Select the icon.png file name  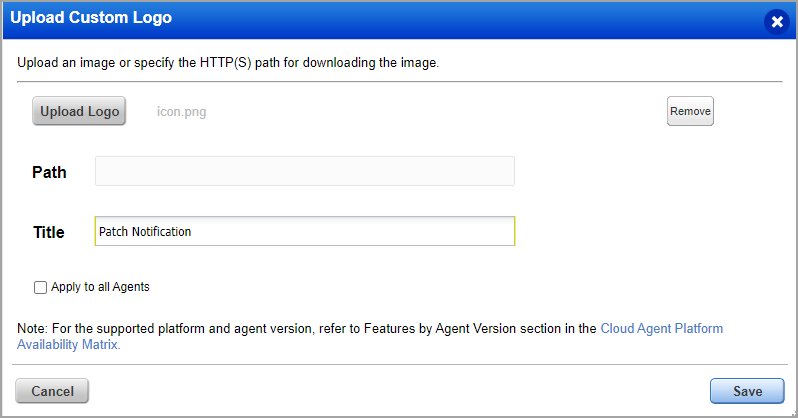(x=182, y=112)
